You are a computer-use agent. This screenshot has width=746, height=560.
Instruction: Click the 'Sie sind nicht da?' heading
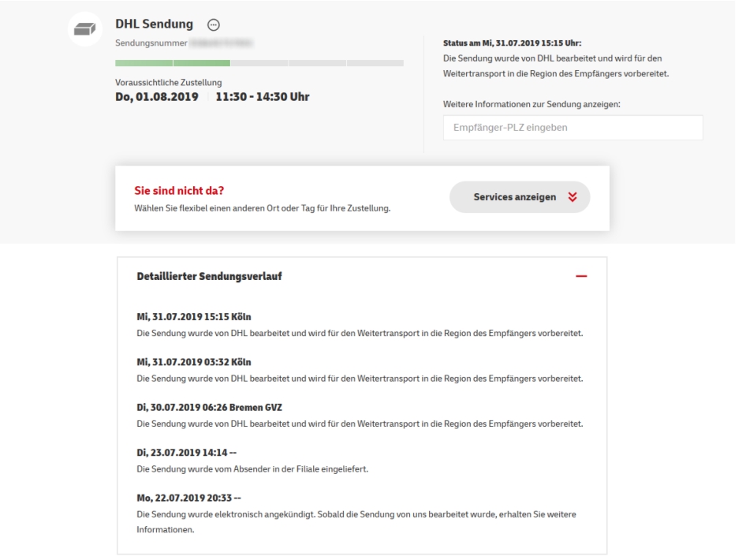coord(179,190)
